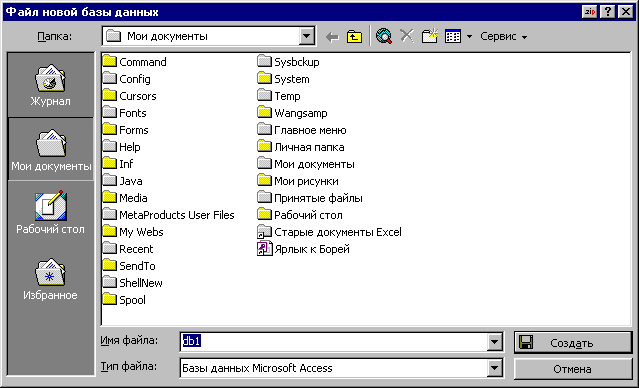Go up one folder level
Screen dimensions: 639x388
(354, 37)
